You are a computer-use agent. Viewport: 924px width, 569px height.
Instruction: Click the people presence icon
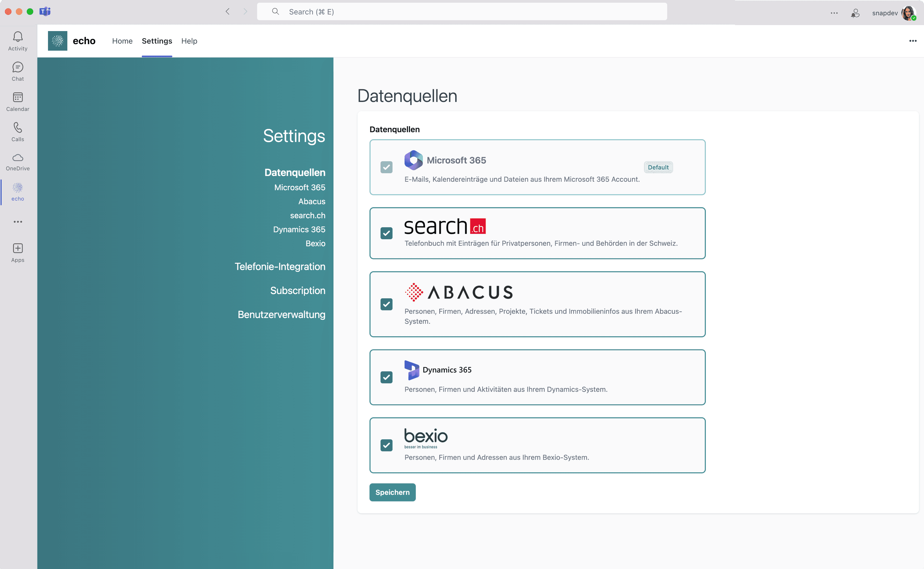coord(855,13)
